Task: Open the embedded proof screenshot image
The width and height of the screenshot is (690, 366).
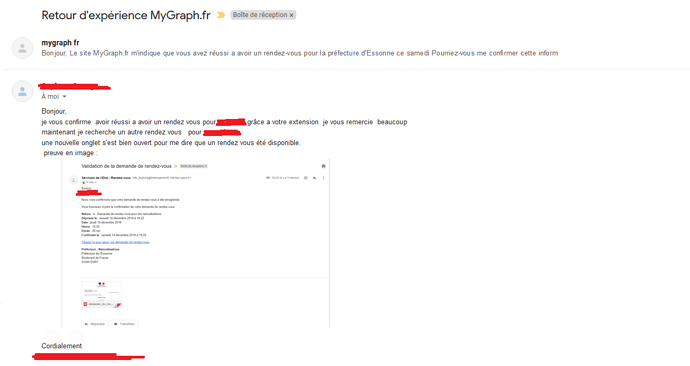Action: (196, 243)
